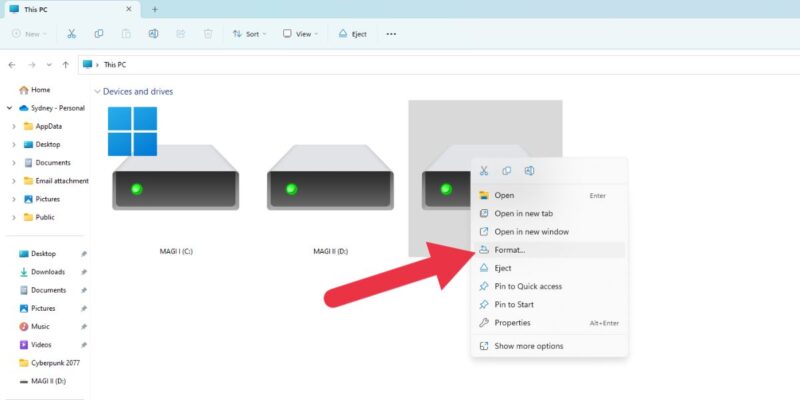Open pinned Downloads in Quick access

click(42, 272)
